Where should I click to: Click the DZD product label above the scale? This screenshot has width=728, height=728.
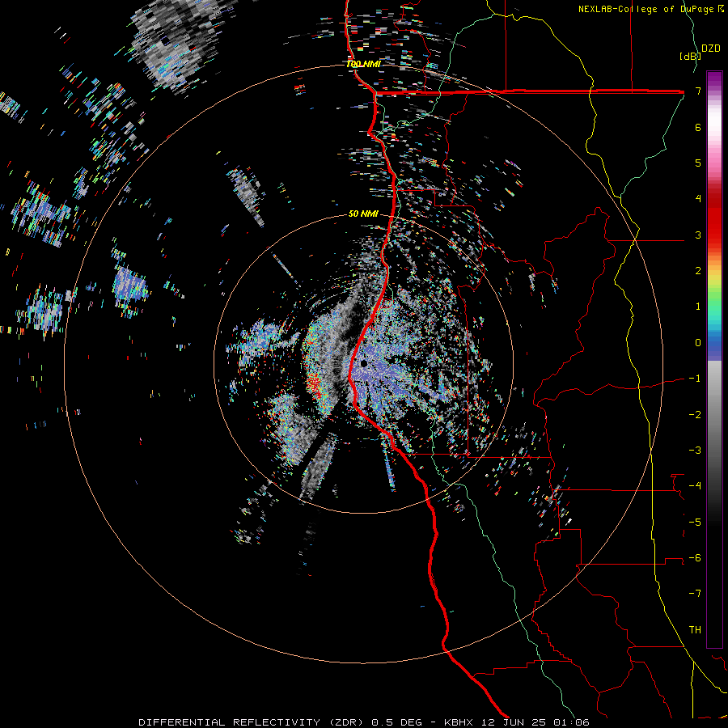(711, 49)
